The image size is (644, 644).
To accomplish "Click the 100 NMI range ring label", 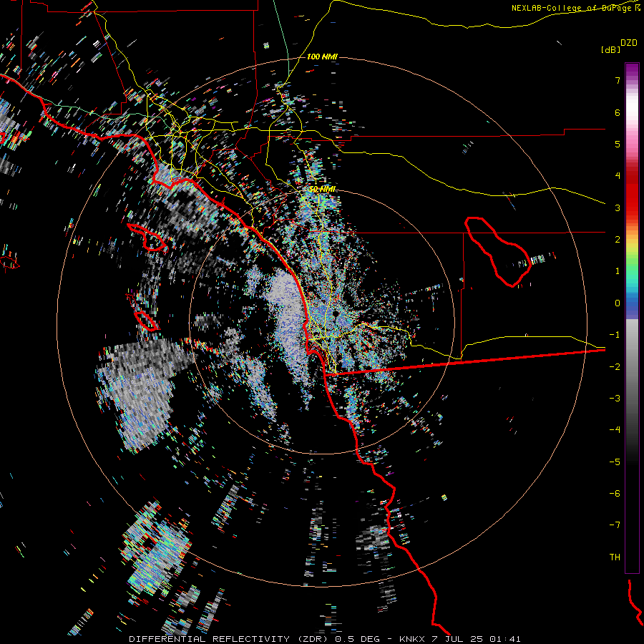I will [322, 57].
